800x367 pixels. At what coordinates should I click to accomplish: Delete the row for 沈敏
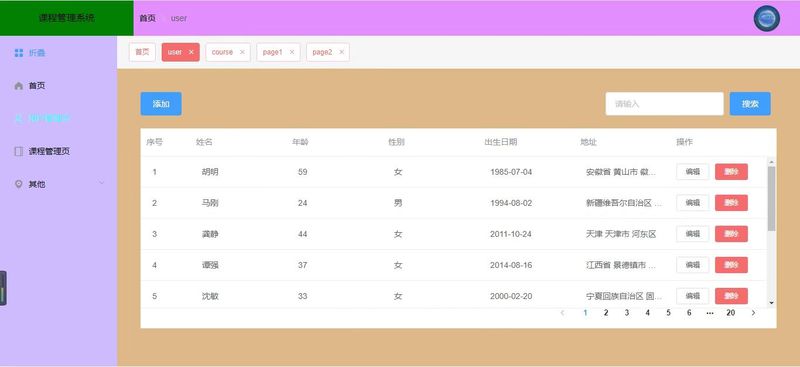pyautogui.click(x=732, y=296)
